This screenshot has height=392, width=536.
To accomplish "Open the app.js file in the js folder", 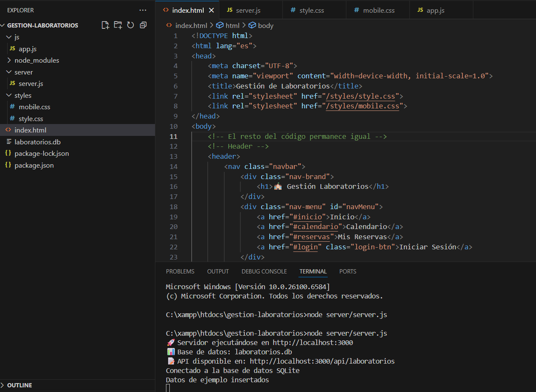I will point(28,49).
